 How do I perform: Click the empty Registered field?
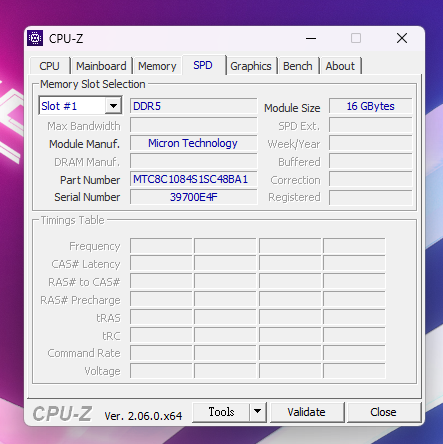370,197
